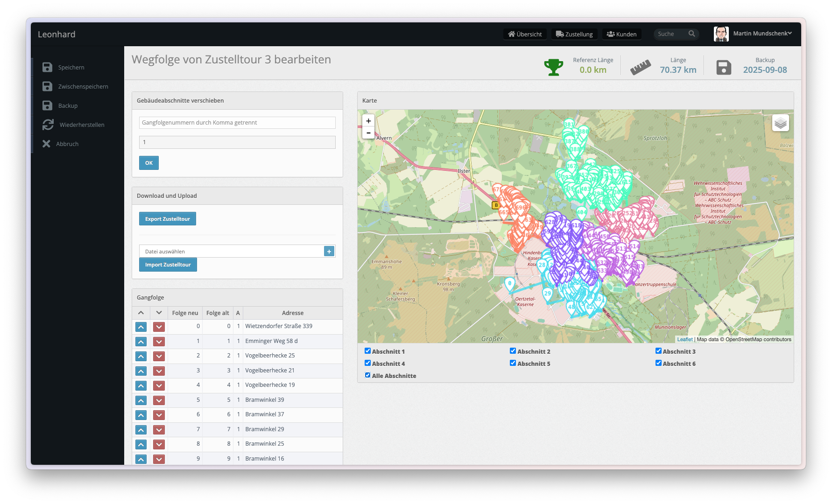Viewport: 832px width, 504px height.
Task: Go to the Kunden menu
Action: [x=621, y=34]
